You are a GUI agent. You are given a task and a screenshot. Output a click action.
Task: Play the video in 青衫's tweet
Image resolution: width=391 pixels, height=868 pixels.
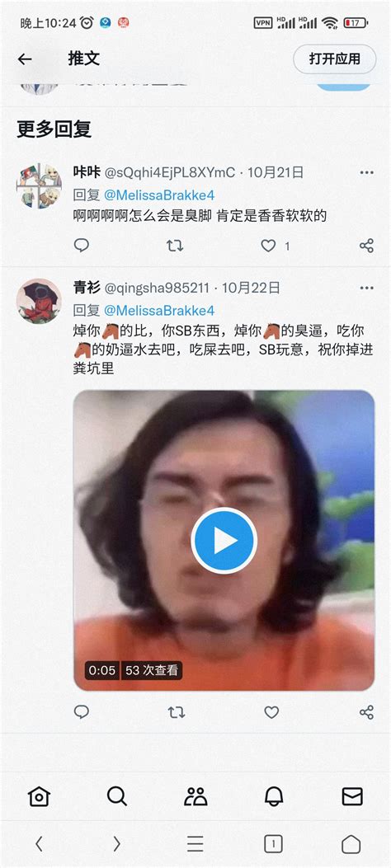(224, 540)
